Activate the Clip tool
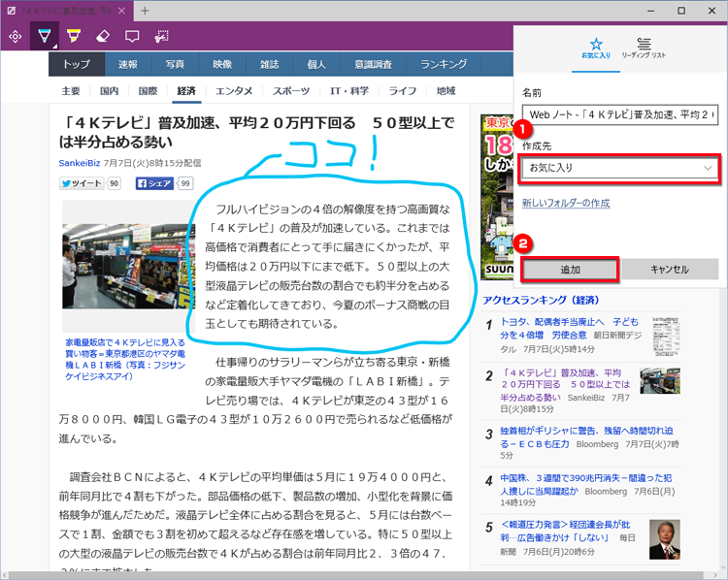 pos(162,37)
